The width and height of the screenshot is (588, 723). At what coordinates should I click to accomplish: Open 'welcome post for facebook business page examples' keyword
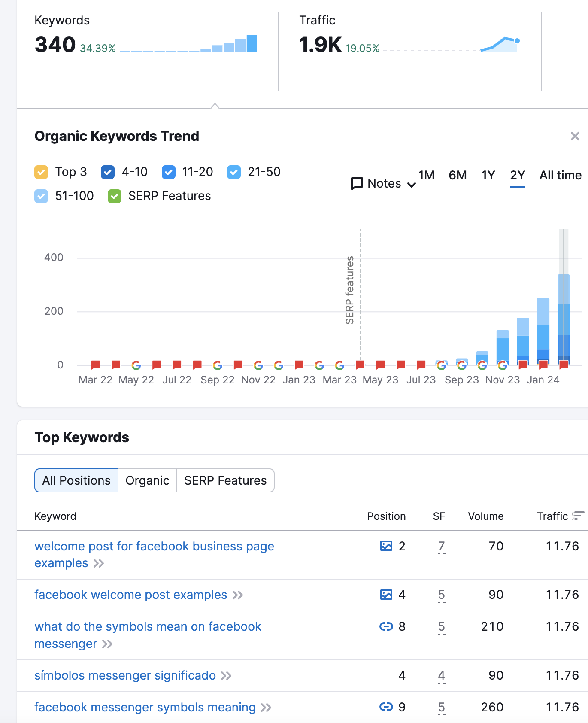(x=154, y=555)
